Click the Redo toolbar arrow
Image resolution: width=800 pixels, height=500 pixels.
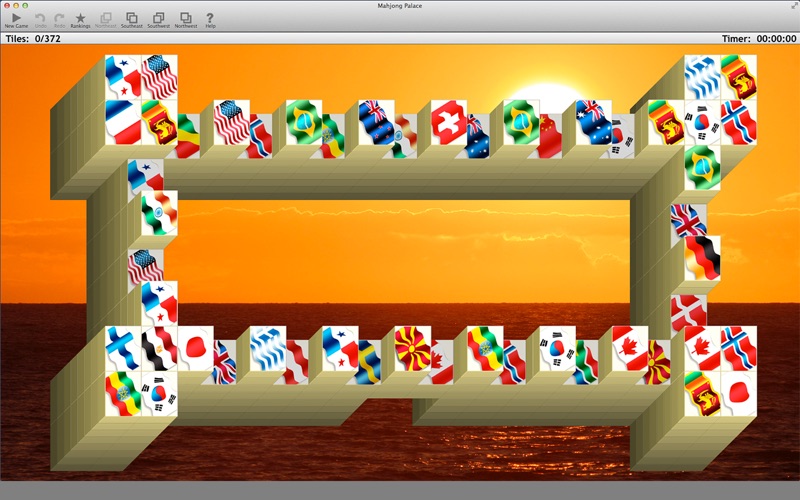coord(59,20)
